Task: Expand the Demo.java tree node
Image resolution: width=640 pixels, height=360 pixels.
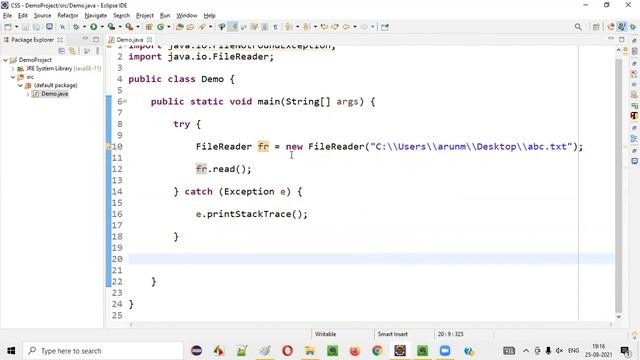Action: pos(28,94)
